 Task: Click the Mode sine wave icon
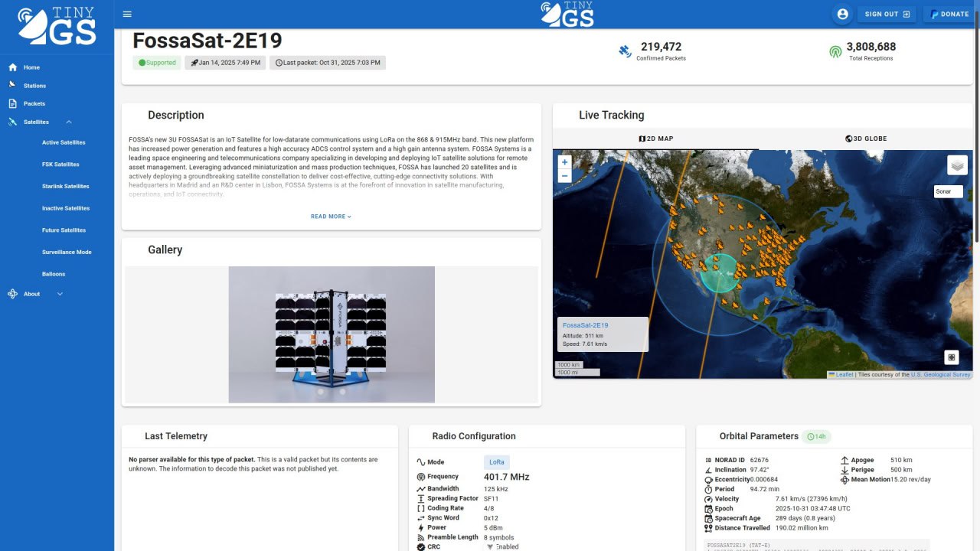coord(420,462)
